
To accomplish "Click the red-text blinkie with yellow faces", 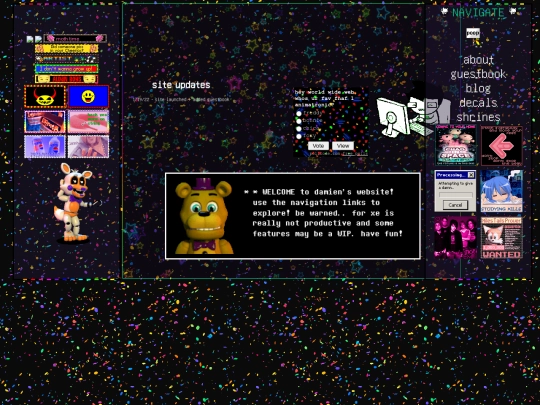I will click(x=66, y=79).
